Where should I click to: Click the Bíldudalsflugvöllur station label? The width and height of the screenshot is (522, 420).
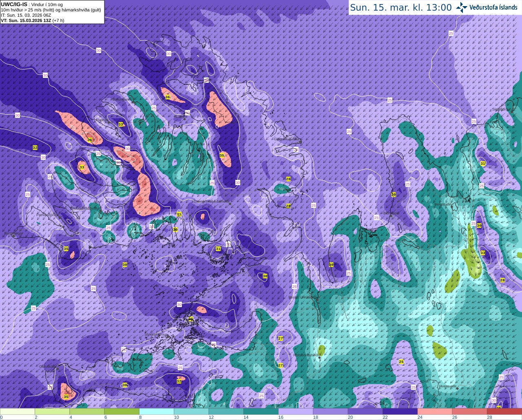click(85, 208)
